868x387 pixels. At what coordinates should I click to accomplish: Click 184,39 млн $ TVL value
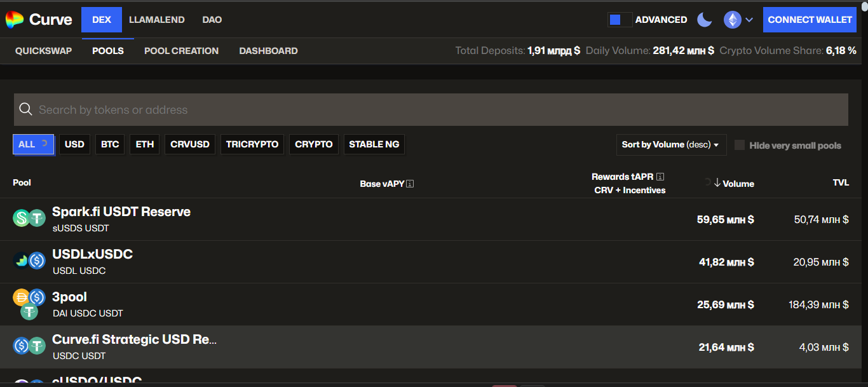pos(818,304)
